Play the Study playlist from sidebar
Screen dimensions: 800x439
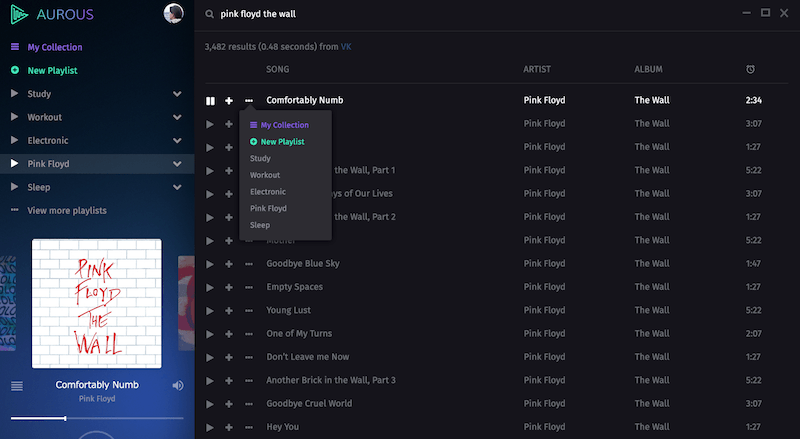tap(15, 93)
